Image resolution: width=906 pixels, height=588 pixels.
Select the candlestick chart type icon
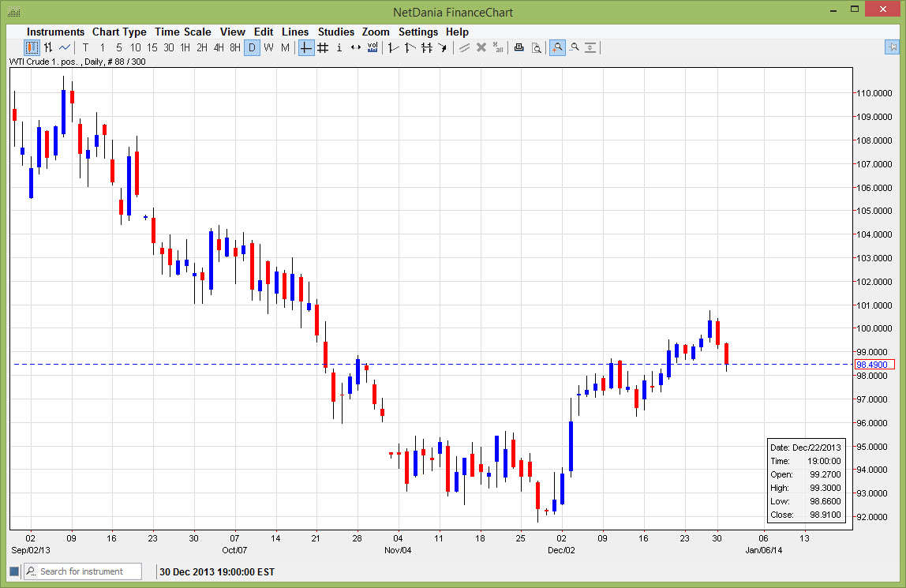point(32,47)
